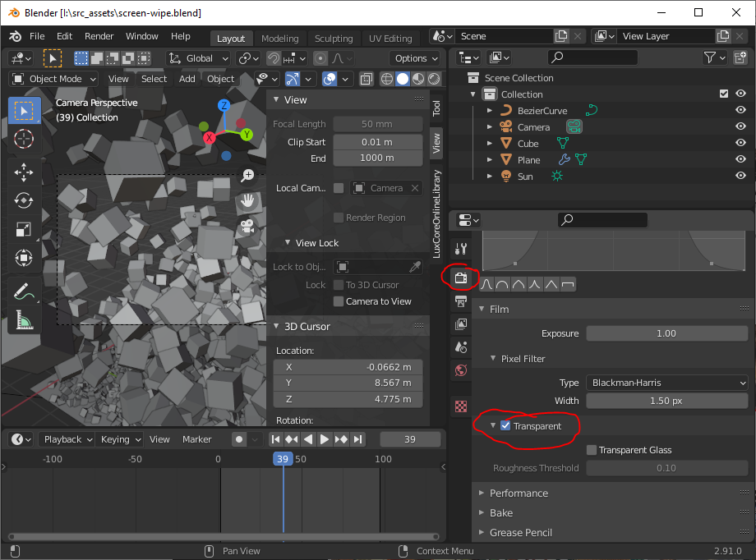This screenshot has height=560, width=756.
Task: Open the Output Properties tab
Action: (460, 301)
